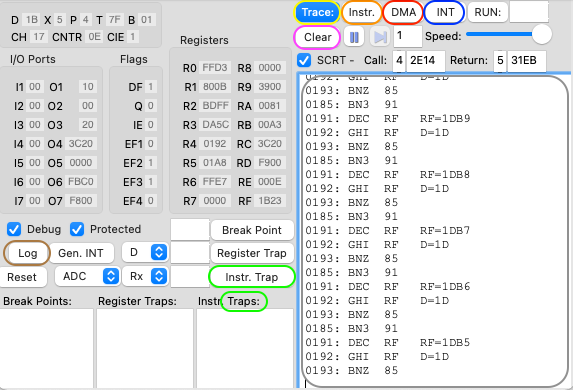Click the RUN: button
This screenshot has width=573, height=390.
487,12
